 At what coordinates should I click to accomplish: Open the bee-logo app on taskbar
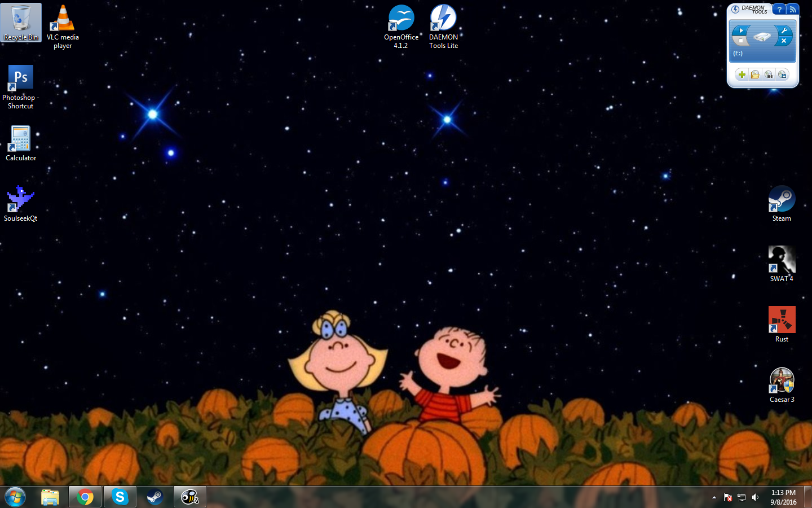coord(190,497)
